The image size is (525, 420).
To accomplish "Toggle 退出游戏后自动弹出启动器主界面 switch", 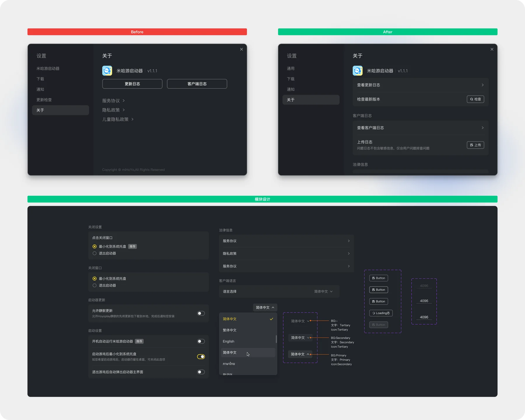I will click(201, 372).
